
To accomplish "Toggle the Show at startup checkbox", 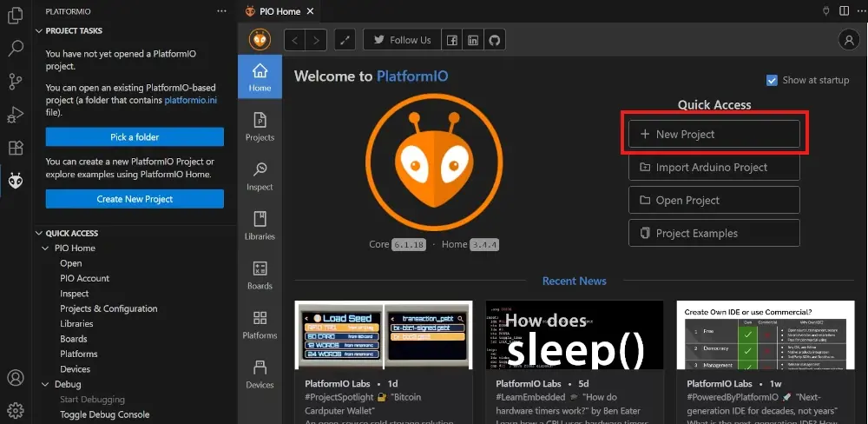I will point(772,80).
